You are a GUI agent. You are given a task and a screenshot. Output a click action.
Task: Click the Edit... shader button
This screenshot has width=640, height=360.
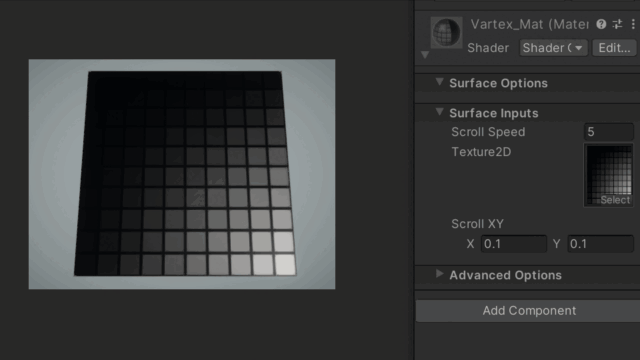coord(614,48)
